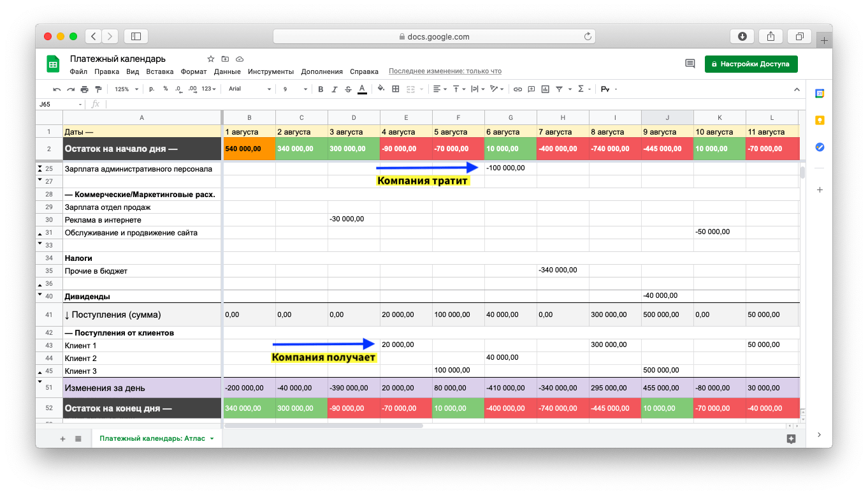Image resolution: width=868 pixels, height=495 pixels.
Task: Toggle bold formatting
Action: (321, 89)
